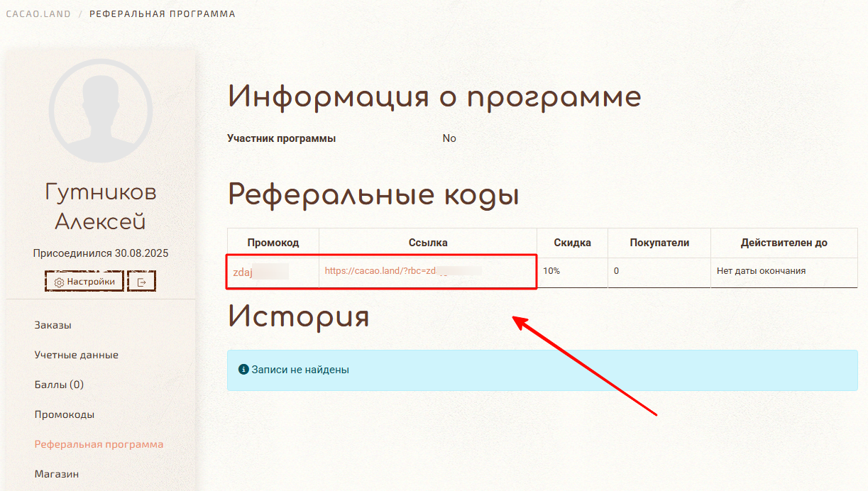Click the CACAO.LAND breadcrumb link

coord(38,14)
